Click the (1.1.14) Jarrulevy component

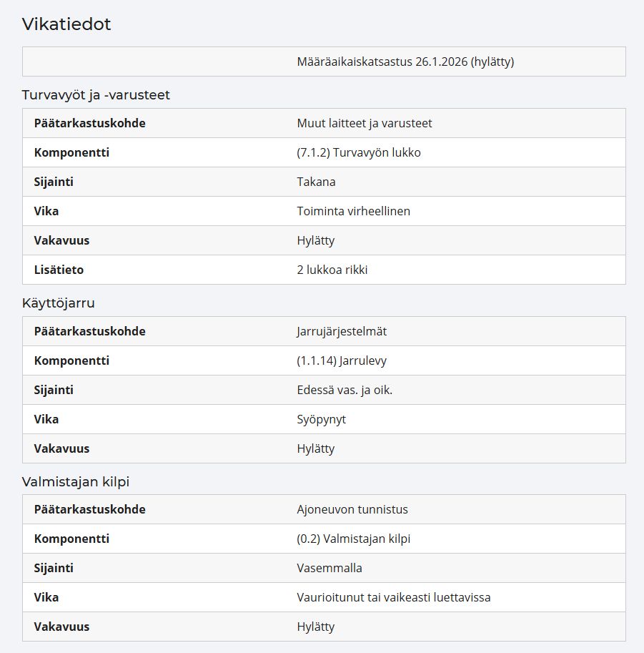342,360
